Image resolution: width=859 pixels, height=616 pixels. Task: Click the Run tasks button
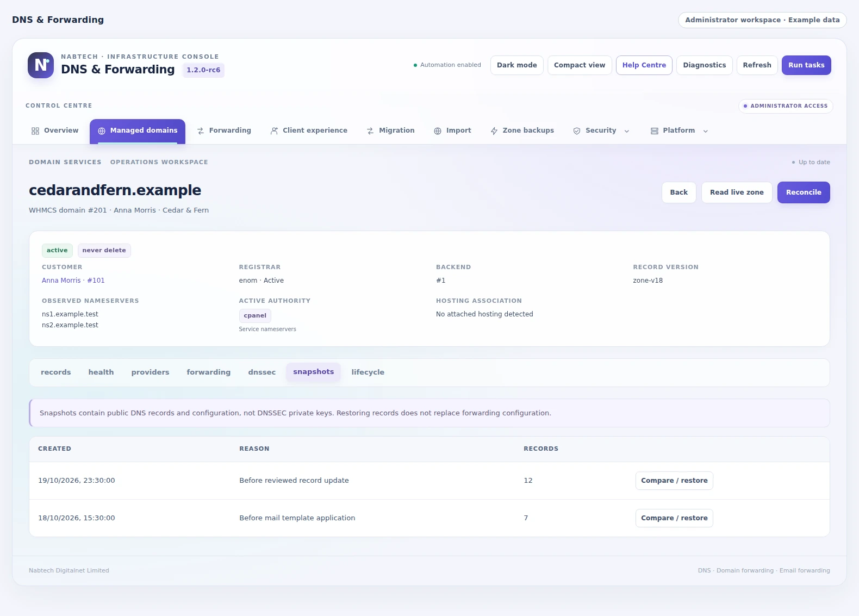point(806,65)
